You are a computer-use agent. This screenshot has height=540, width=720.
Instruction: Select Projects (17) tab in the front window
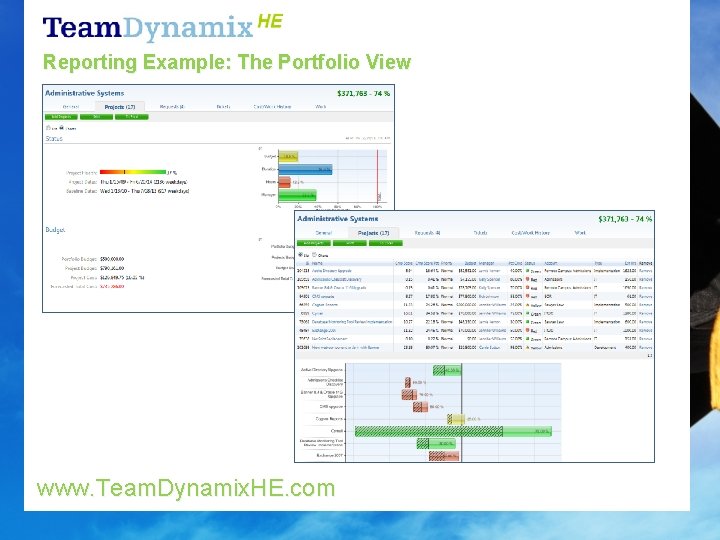pyautogui.click(x=373, y=233)
